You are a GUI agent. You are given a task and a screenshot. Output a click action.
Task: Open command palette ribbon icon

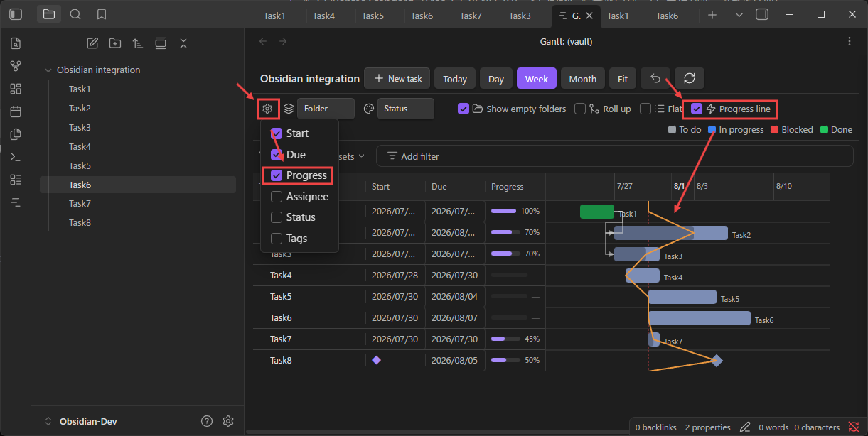(16, 157)
